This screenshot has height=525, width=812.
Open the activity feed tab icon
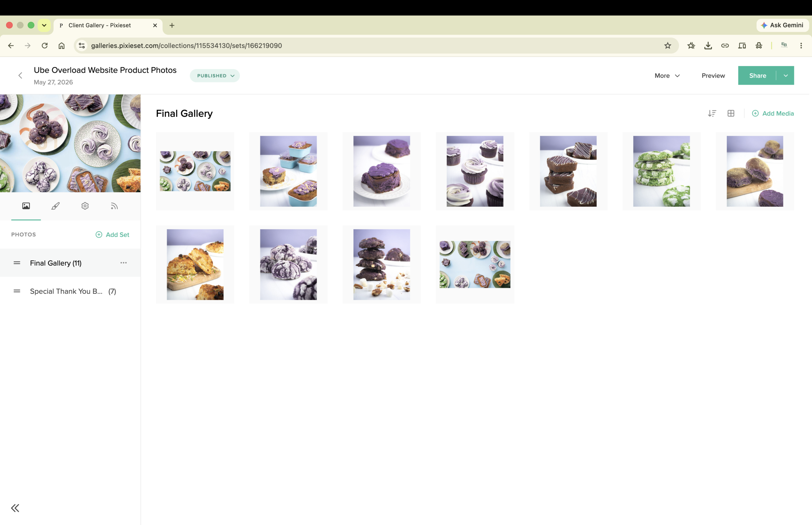pos(114,206)
